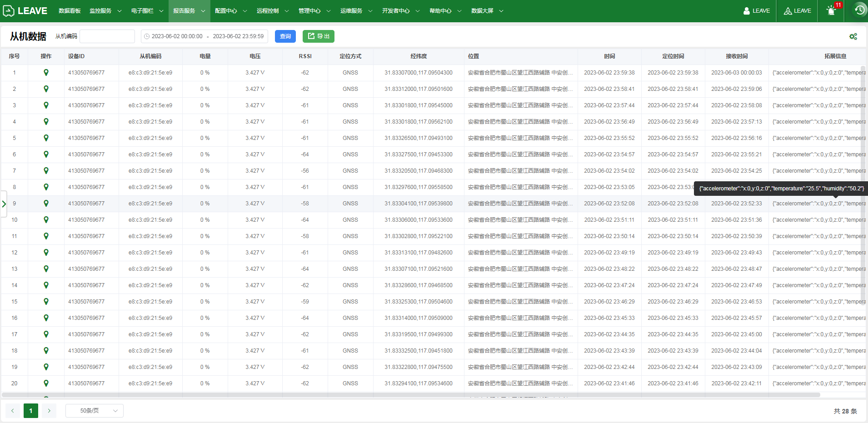
Task: Click location pin in row 9
Action: pyautogui.click(x=46, y=204)
